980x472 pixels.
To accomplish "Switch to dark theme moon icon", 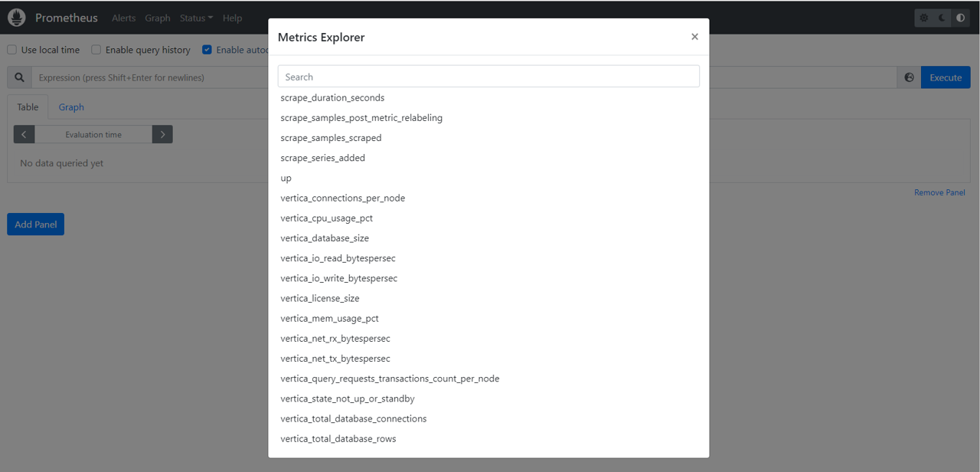I will pos(942,18).
